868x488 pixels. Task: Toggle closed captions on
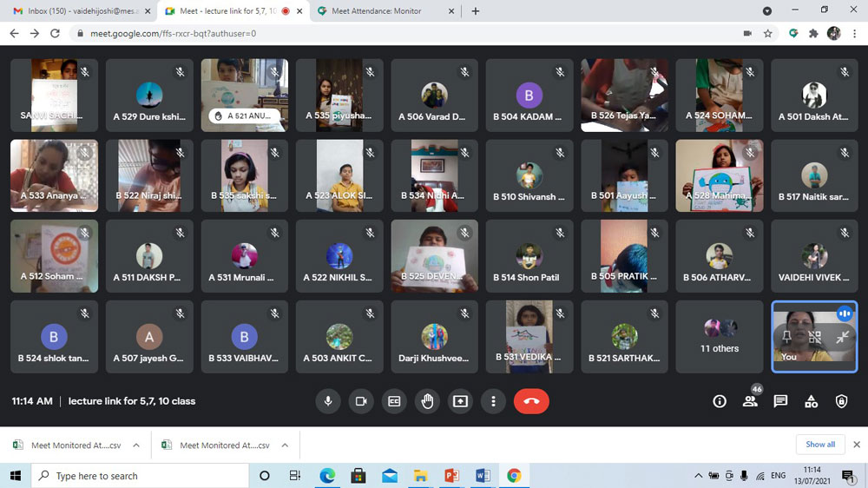pyautogui.click(x=394, y=401)
